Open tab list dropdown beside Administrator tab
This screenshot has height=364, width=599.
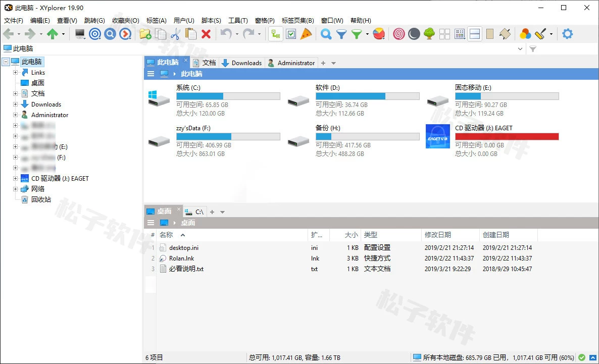point(333,63)
